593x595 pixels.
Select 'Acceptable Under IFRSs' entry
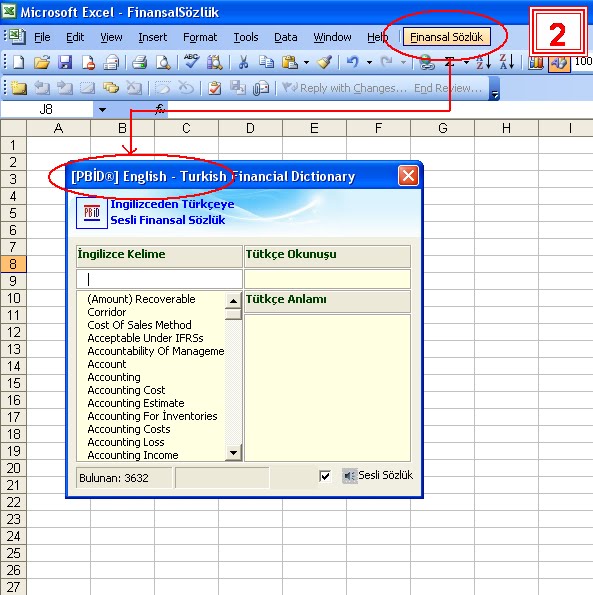pyautogui.click(x=145, y=338)
